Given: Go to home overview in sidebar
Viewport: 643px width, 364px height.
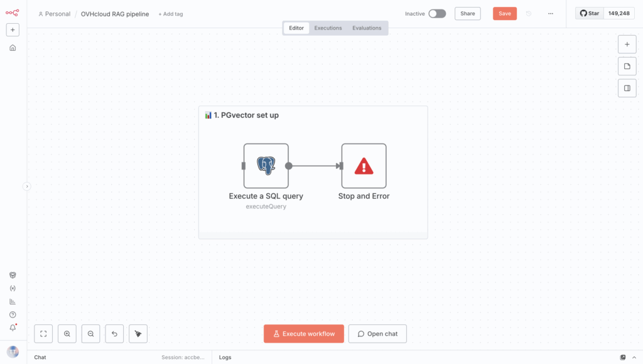Looking at the screenshot, I should click(13, 48).
